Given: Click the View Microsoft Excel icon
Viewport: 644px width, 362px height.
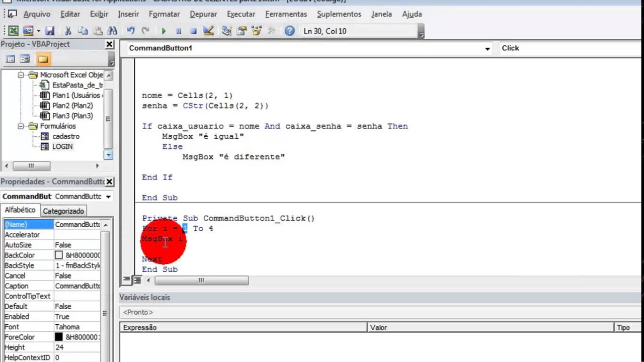Looking at the screenshot, I should tap(14, 31).
